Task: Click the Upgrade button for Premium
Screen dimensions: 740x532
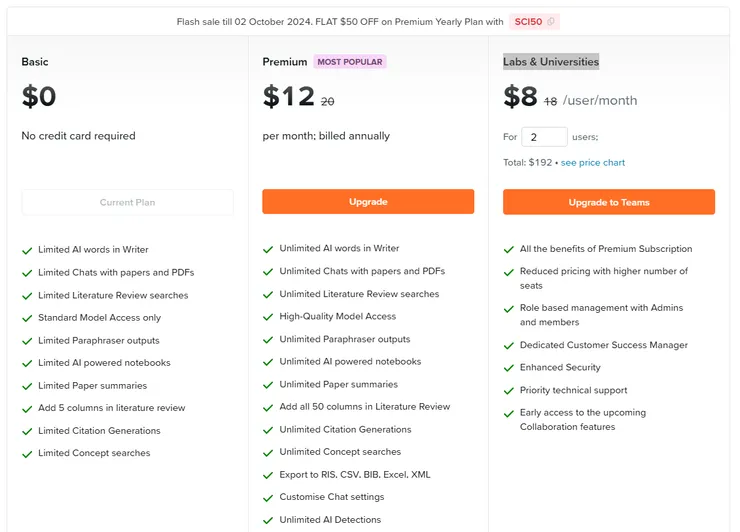Action: point(368,202)
